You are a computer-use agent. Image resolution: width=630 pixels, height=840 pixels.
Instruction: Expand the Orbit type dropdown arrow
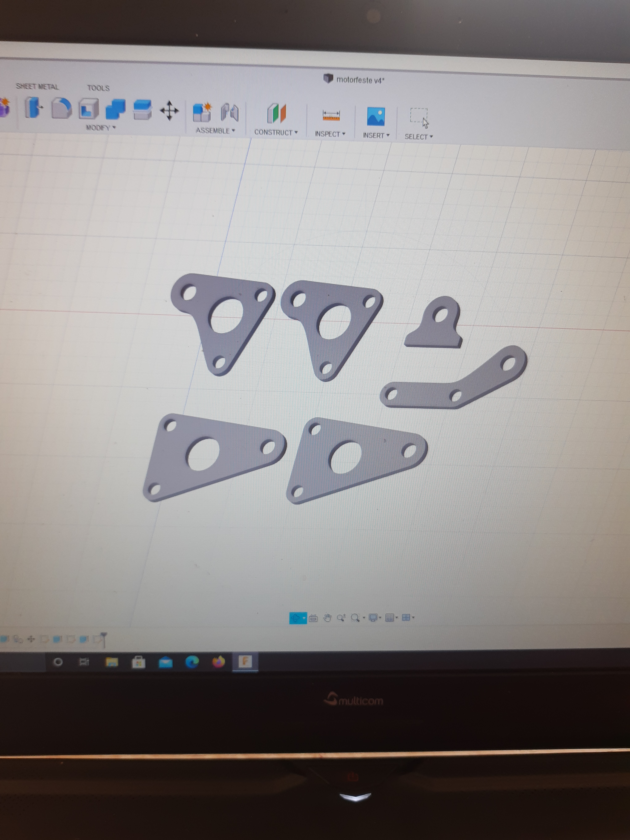point(304,618)
